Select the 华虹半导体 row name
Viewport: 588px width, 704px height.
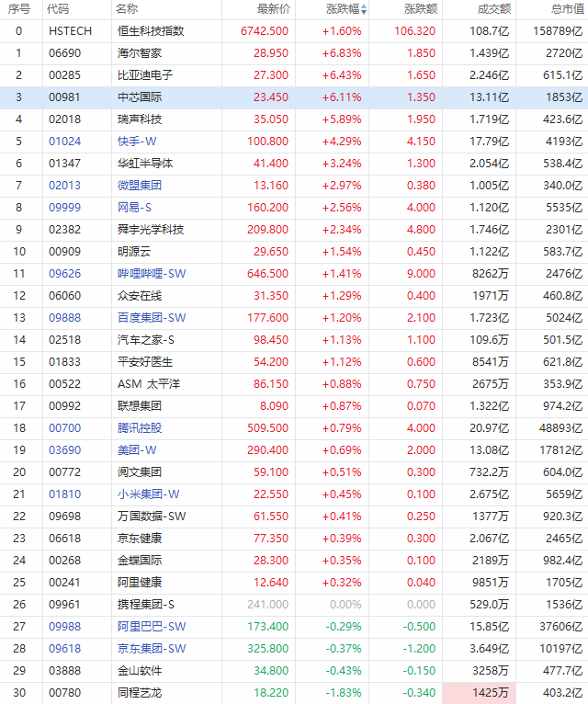tap(145, 164)
